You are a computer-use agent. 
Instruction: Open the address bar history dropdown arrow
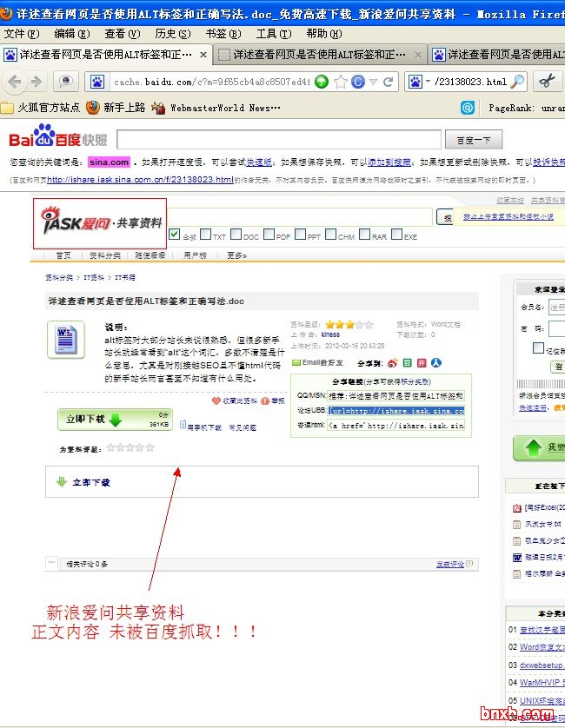click(373, 83)
